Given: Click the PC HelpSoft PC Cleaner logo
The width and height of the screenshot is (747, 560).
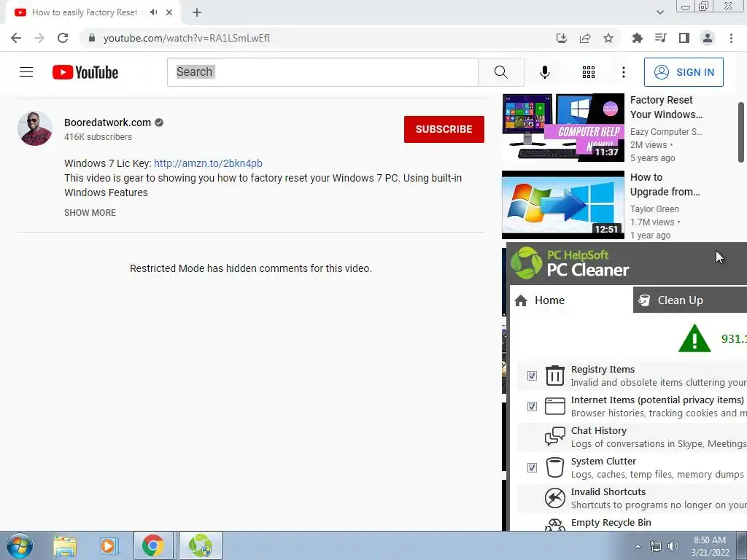Looking at the screenshot, I should pyautogui.click(x=570, y=262).
